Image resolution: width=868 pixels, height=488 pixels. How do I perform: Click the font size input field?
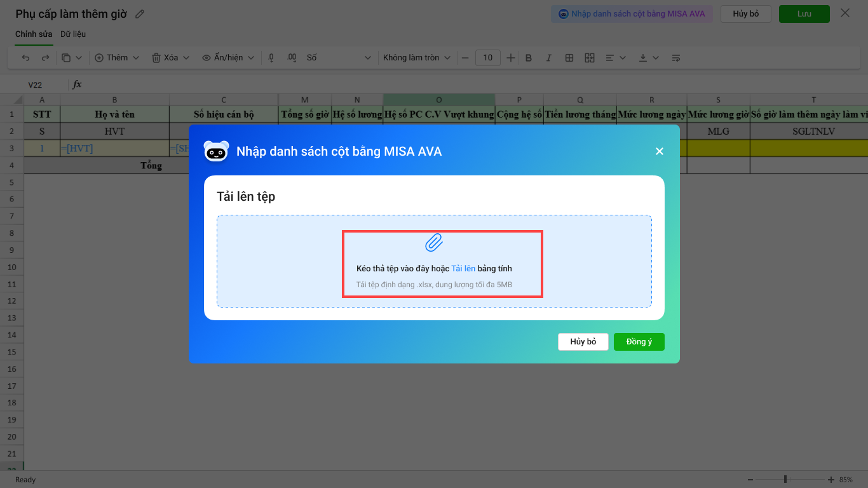(x=487, y=58)
